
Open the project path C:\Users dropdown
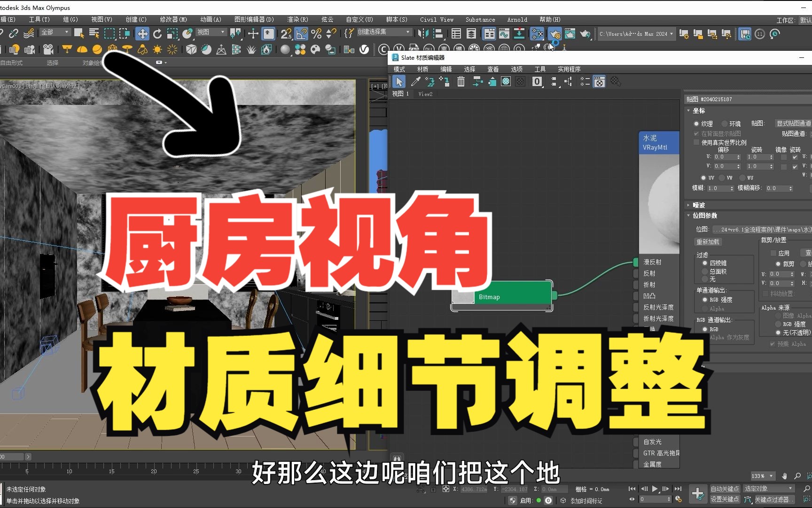[x=636, y=34]
